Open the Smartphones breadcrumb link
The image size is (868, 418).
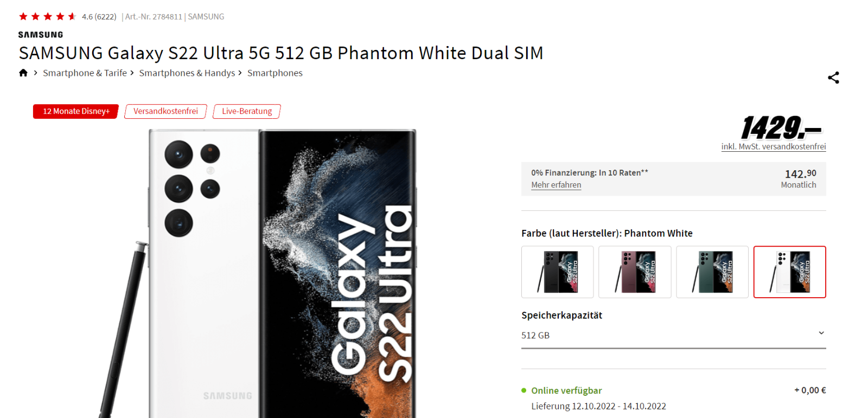coord(275,73)
